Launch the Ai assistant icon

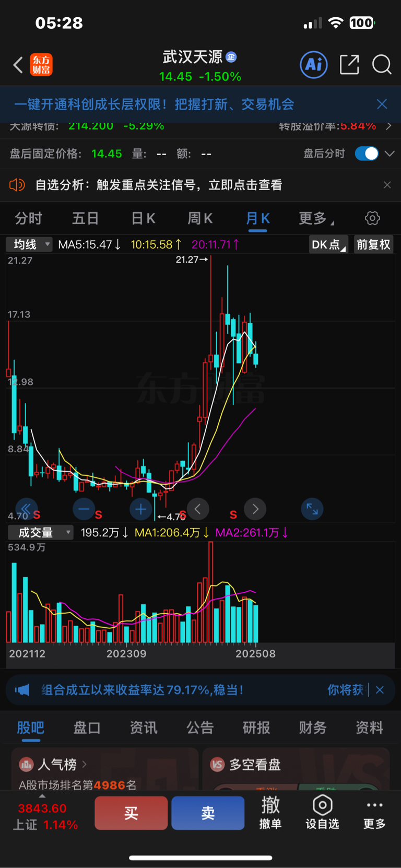point(314,65)
